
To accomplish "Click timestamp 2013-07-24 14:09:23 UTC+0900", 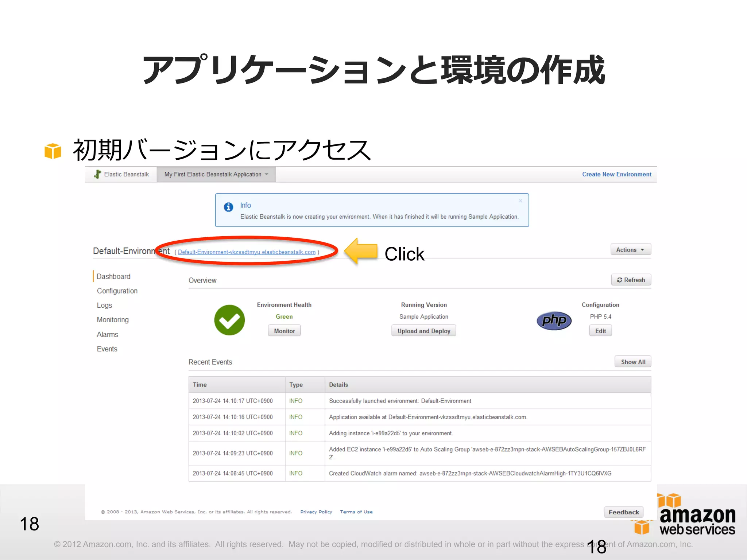I will 233,453.
